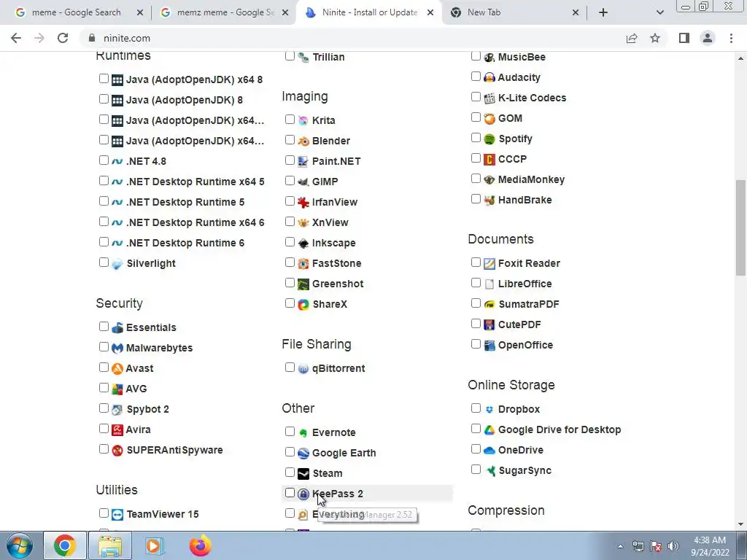Select the Silverlight checkbox

point(104,262)
